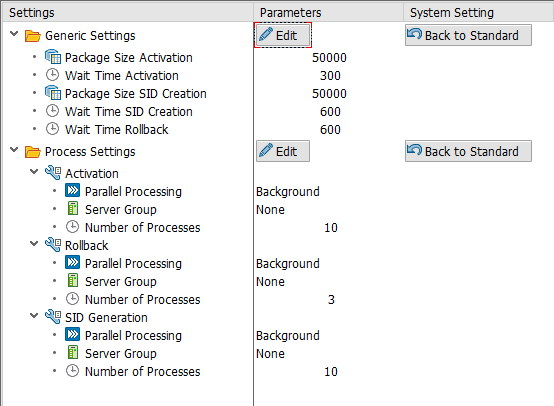Screen dimensions: 554x406
Task: Click None value under Activation Server Group
Action: pos(270,210)
